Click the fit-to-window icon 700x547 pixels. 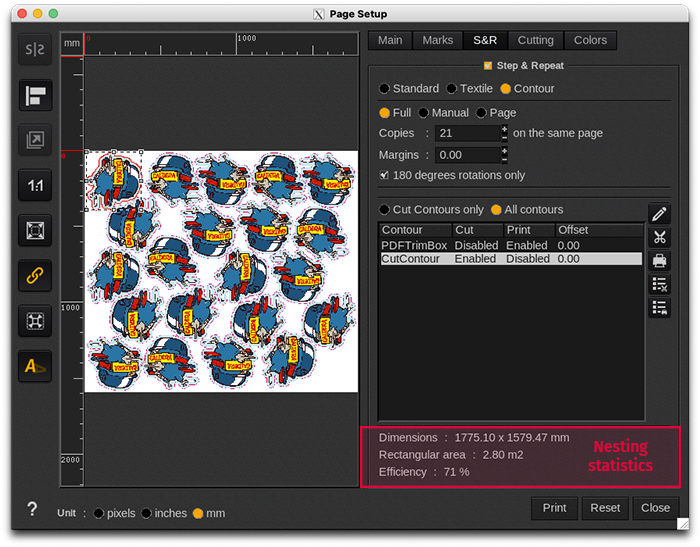pos(35,230)
